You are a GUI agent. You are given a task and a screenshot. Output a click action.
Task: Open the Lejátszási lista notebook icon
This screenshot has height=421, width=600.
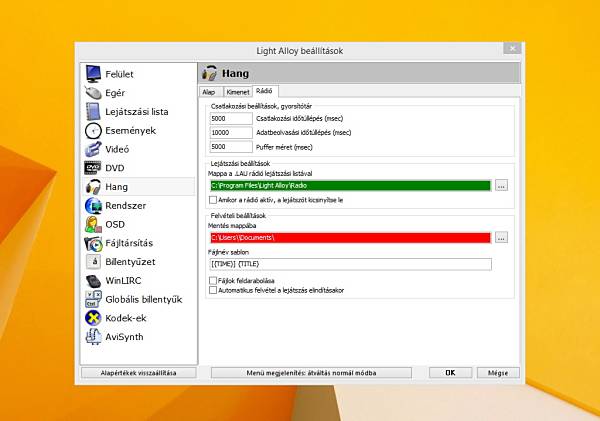coord(93,111)
